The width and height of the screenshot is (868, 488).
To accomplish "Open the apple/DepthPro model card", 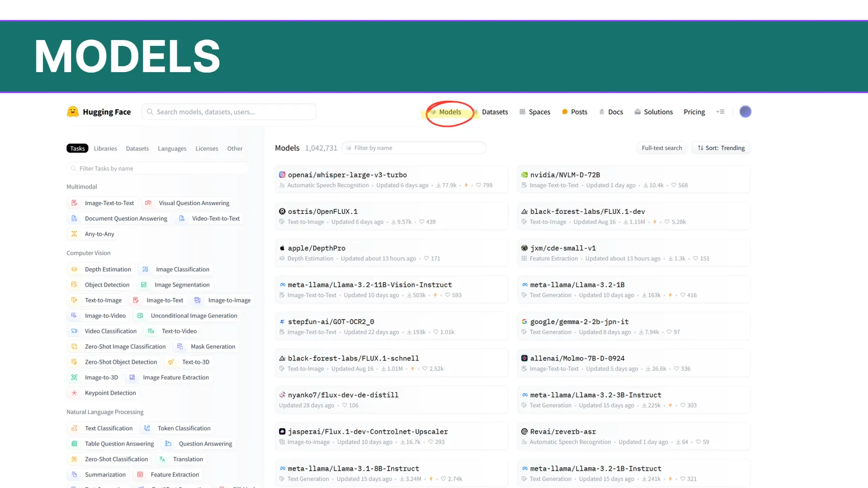I will tap(391, 252).
